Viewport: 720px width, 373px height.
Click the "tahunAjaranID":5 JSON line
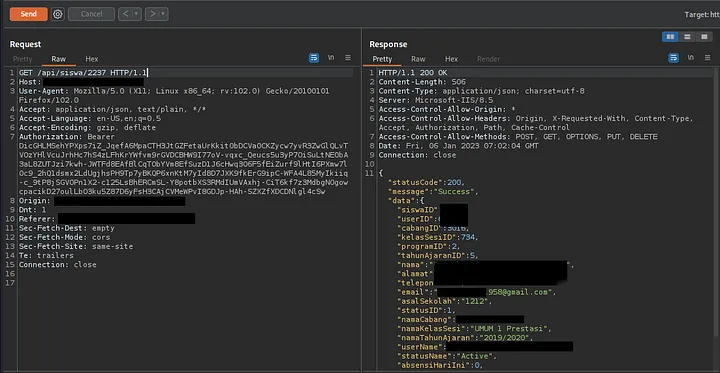point(438,255)
